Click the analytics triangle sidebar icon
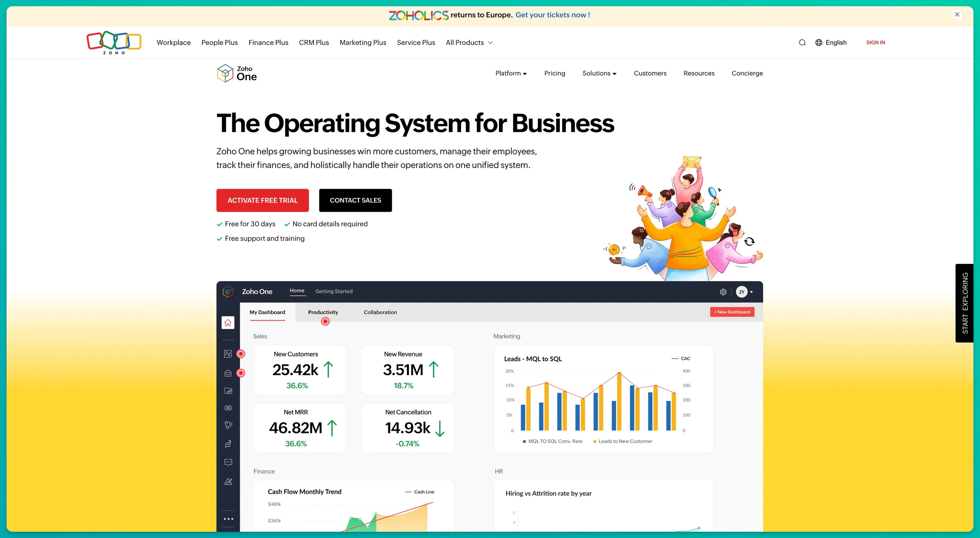 [x=228, y=482]
